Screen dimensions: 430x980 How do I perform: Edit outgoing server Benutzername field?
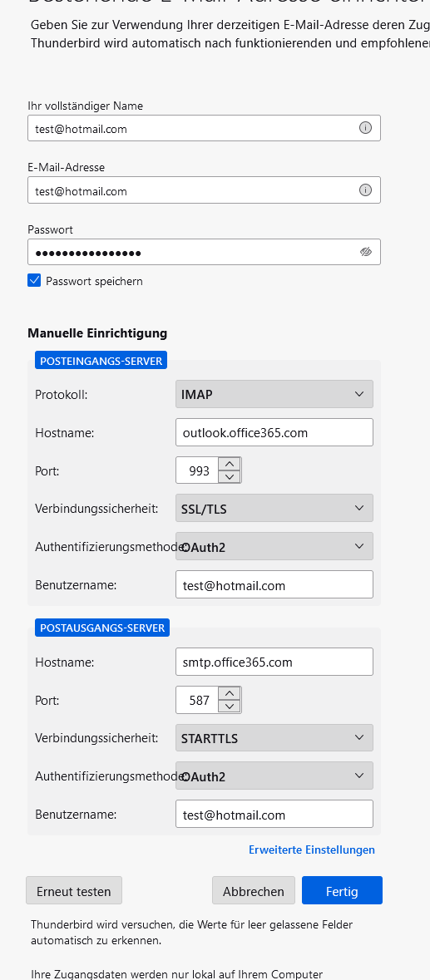(x=274, y=814)
